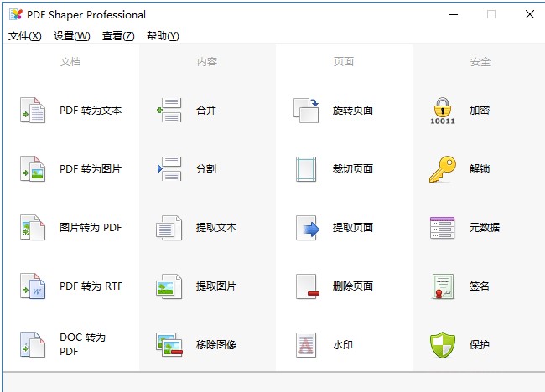The height and width of the screenshot is (392, 545).
Task: Minimize the PDF Shaper window
Action: pos(454,14)
